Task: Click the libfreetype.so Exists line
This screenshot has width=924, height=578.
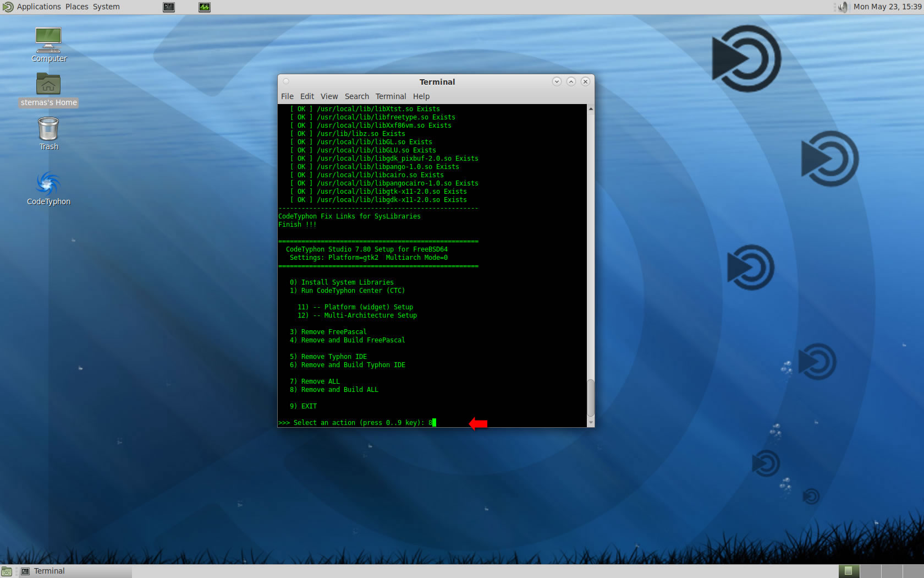Action: coord(372,117)
